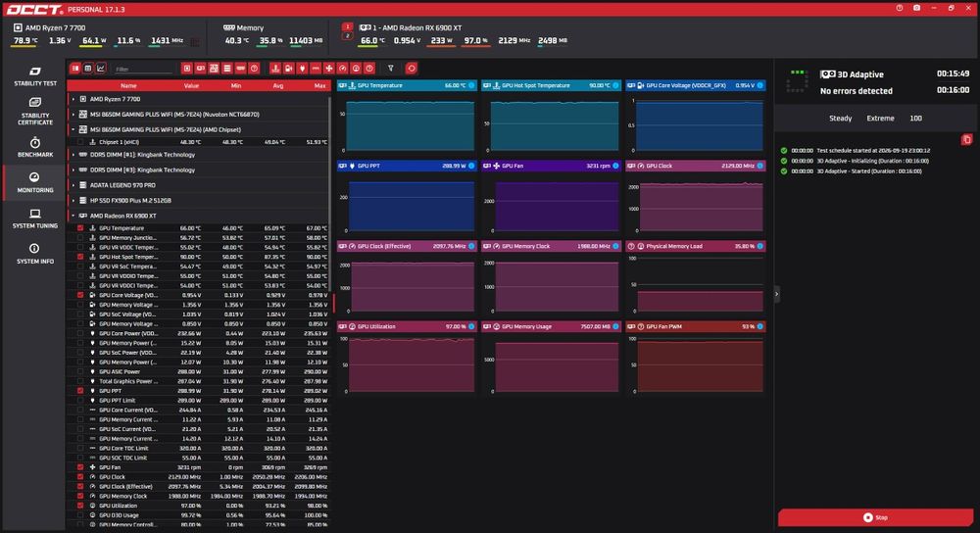Expand the HP SSD FX900 Plus node
Screen dimensions: 980x533
pos(73,200)
